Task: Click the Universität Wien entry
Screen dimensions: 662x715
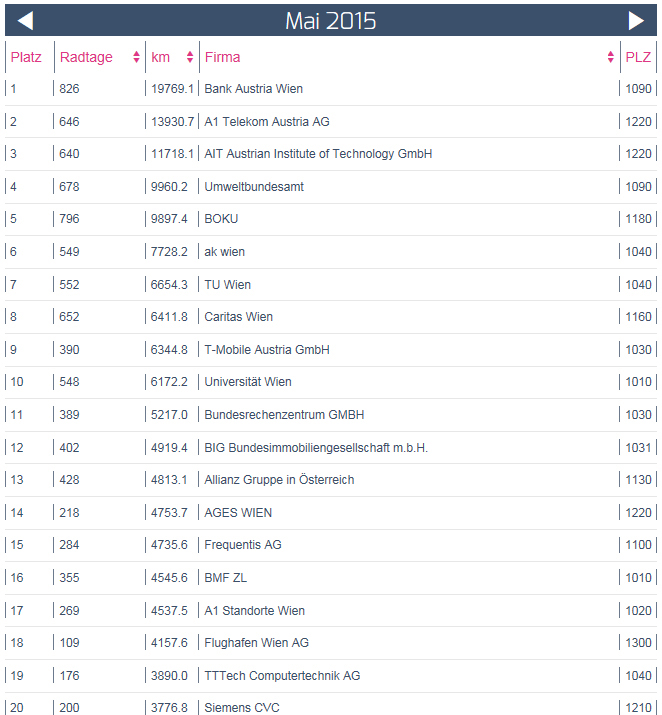Action: tap(248, 382)
